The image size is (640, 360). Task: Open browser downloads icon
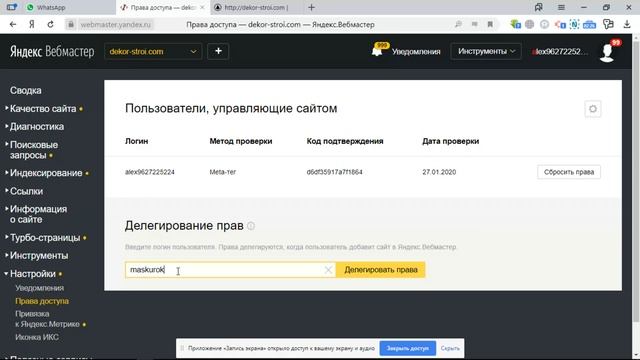coord(627,24)
